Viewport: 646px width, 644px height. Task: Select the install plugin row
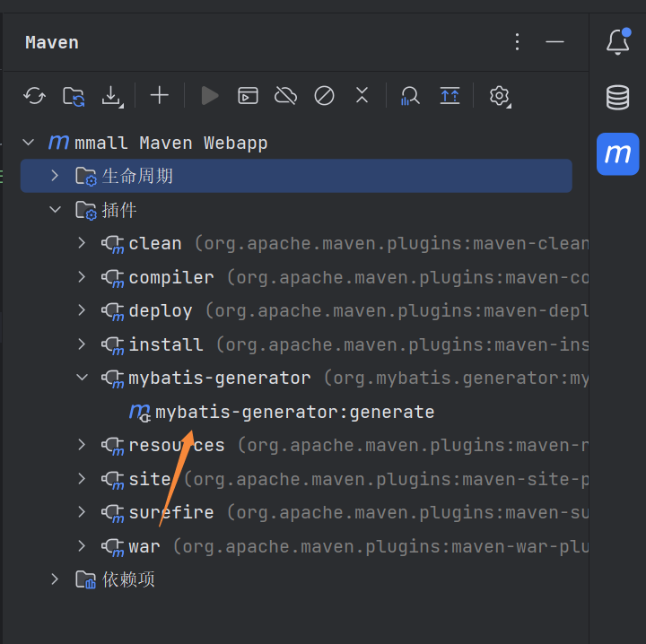[296, 344]
